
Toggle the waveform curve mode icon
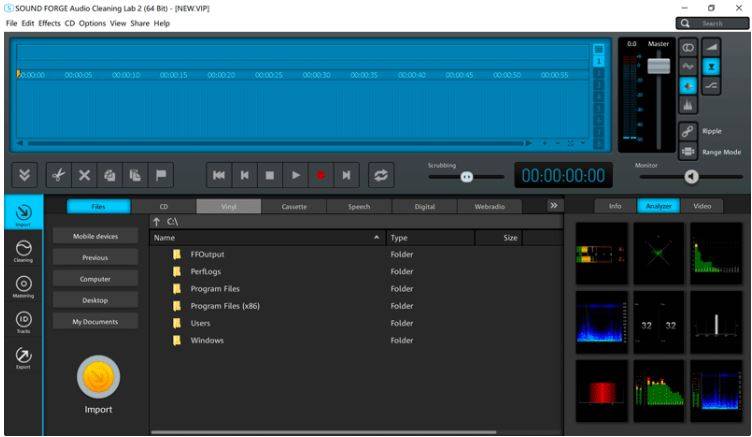pos(688,67)
